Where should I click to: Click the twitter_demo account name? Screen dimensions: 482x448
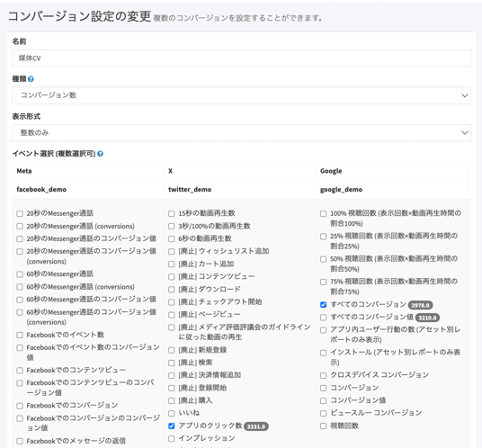pyautogui.click(x=190, y=190)
